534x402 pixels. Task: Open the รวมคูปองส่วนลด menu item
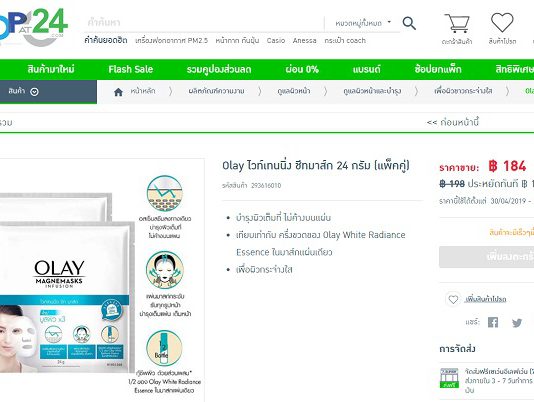tap(219, 69)
